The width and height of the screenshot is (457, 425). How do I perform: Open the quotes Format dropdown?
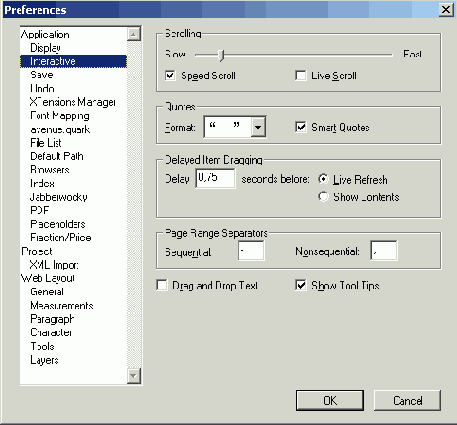pos(258,127)
